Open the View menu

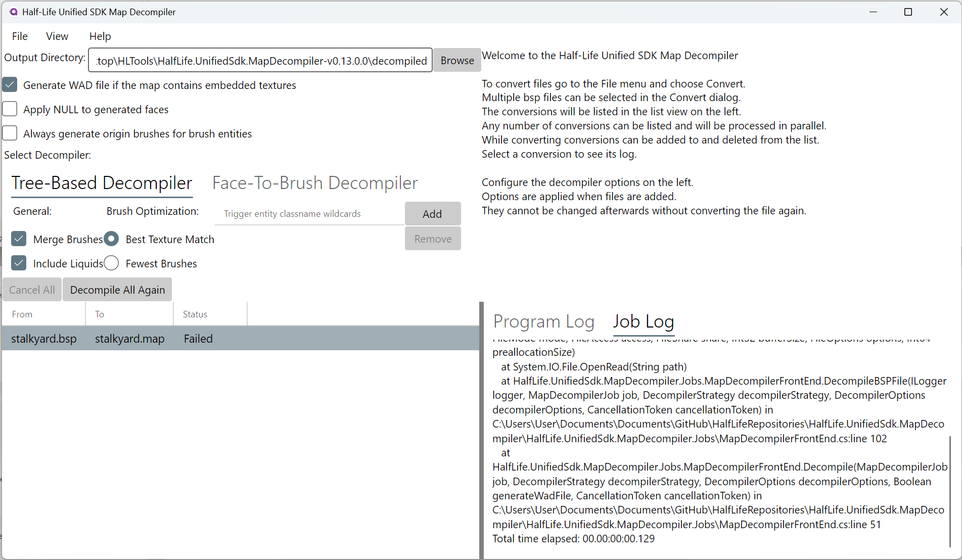pos(57,36)
